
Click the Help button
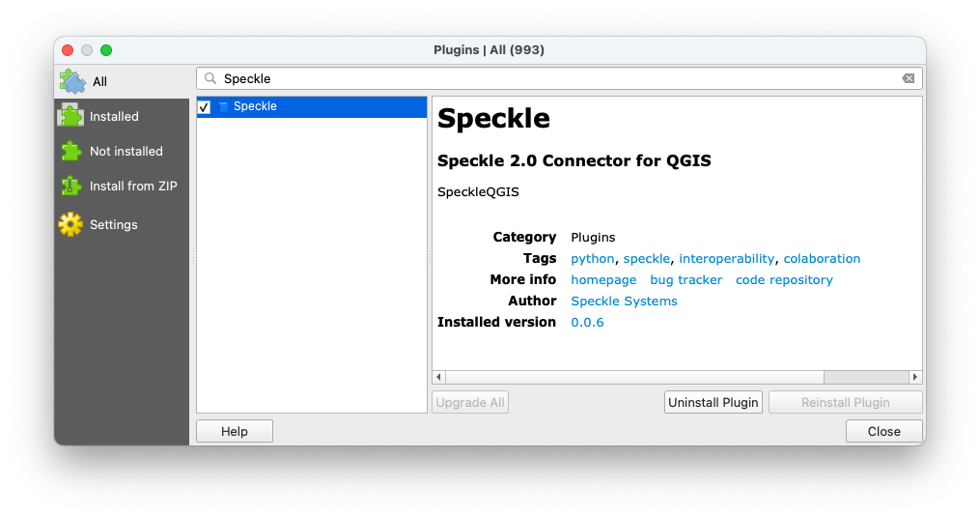coord(235,431)
